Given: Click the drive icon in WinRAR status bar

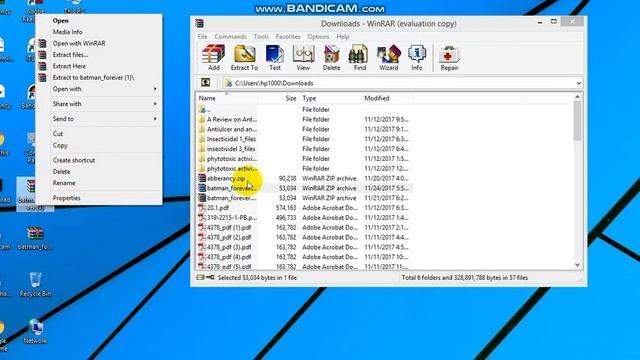Looking at the screenshot, I should (x=200, y=278).
